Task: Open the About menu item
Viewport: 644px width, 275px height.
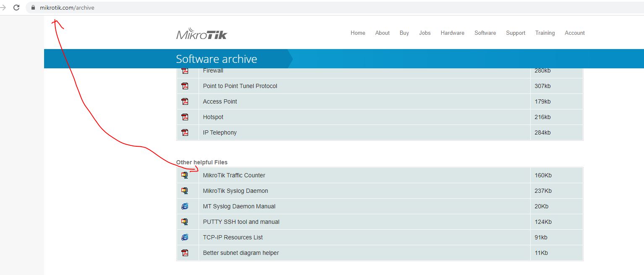Action: [382, 33]
